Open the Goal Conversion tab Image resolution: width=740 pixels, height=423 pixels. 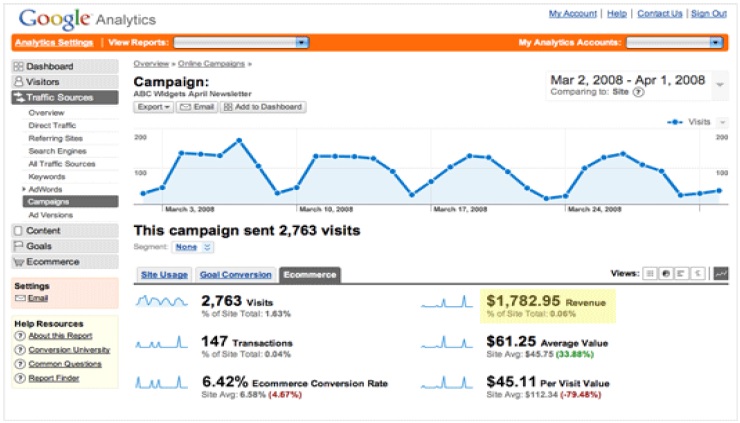coord(235,274)
